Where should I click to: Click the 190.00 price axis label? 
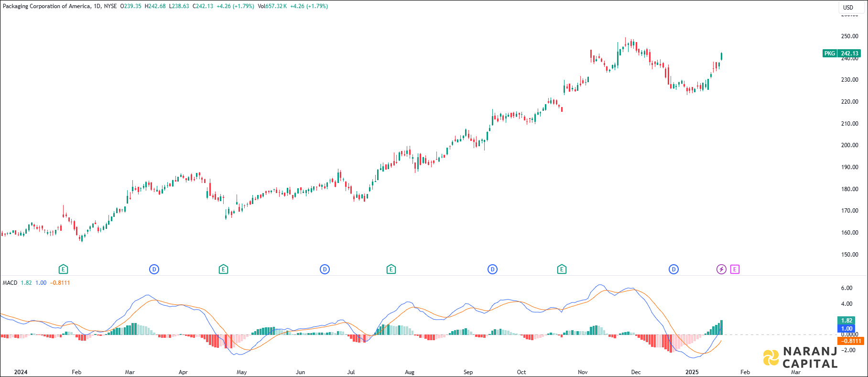[x=849, y=167]
